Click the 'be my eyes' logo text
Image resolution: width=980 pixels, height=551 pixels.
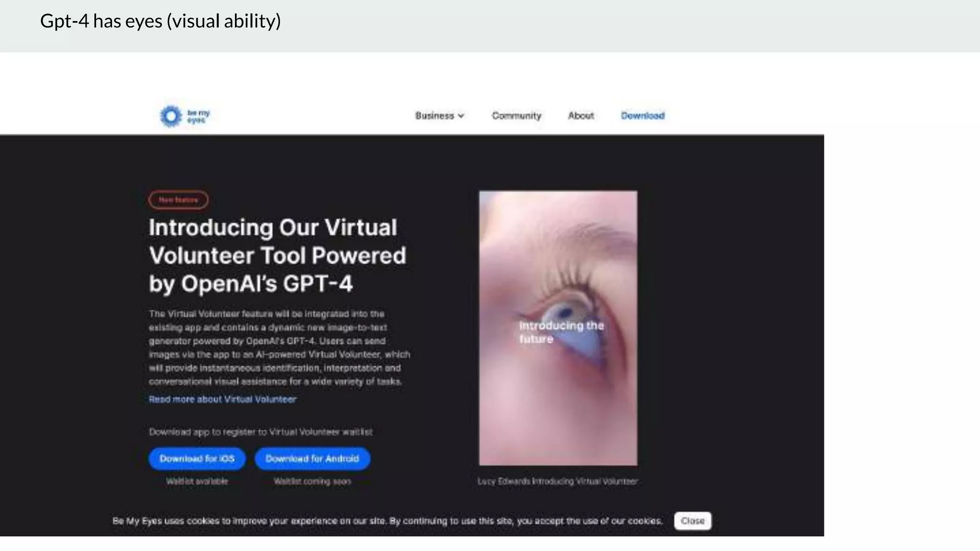198,116
